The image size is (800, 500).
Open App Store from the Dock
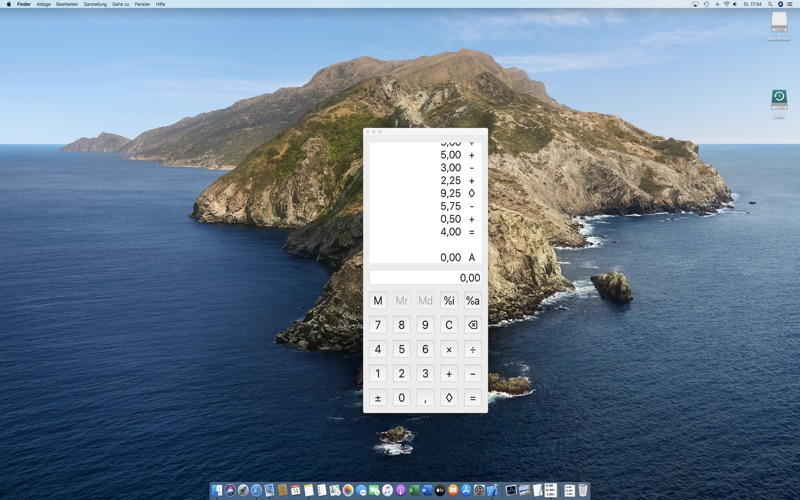coord(466,490)
